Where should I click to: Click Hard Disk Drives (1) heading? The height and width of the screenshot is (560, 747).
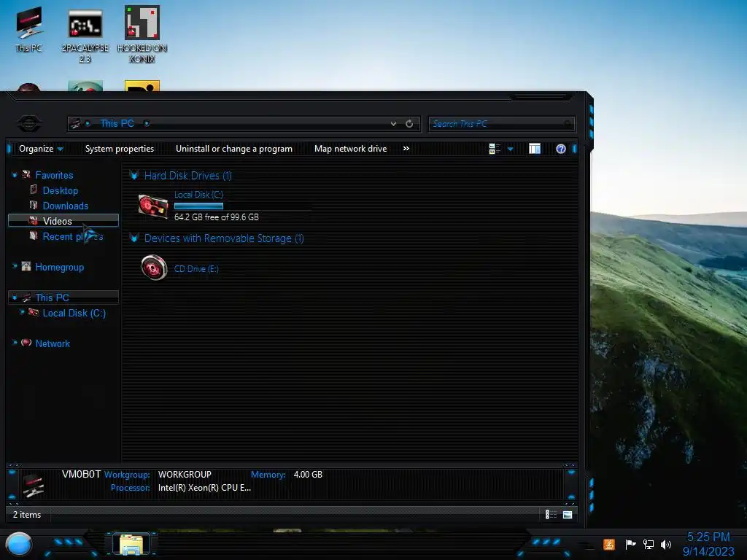pyautogui.click(x=188, y=175)
